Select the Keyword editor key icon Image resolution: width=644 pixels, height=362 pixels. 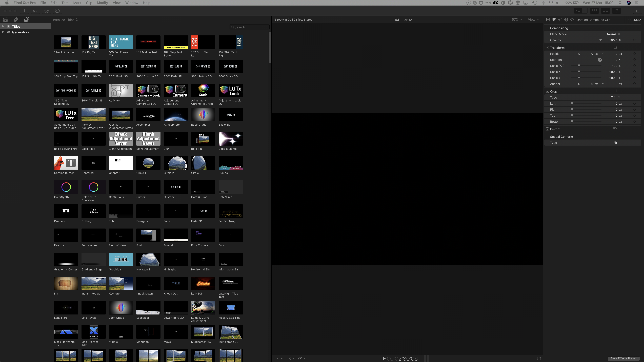(35, 11)
